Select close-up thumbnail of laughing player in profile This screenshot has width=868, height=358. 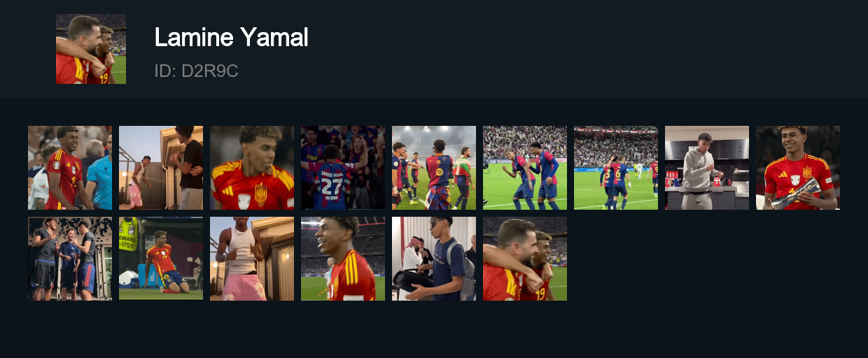tap(343, 259)
